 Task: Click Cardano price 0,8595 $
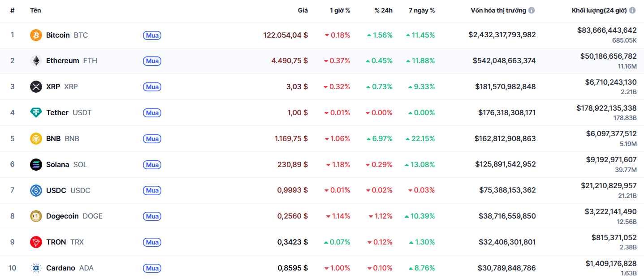click(293, 268)
